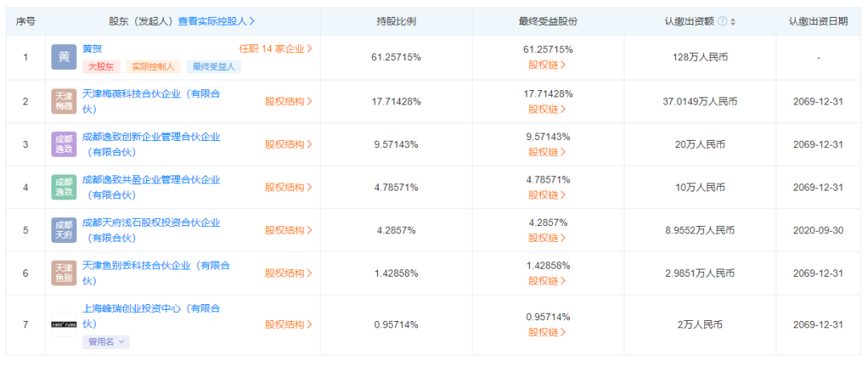Click the 大股东 tag
868x366 pixels.
[101, 67]
